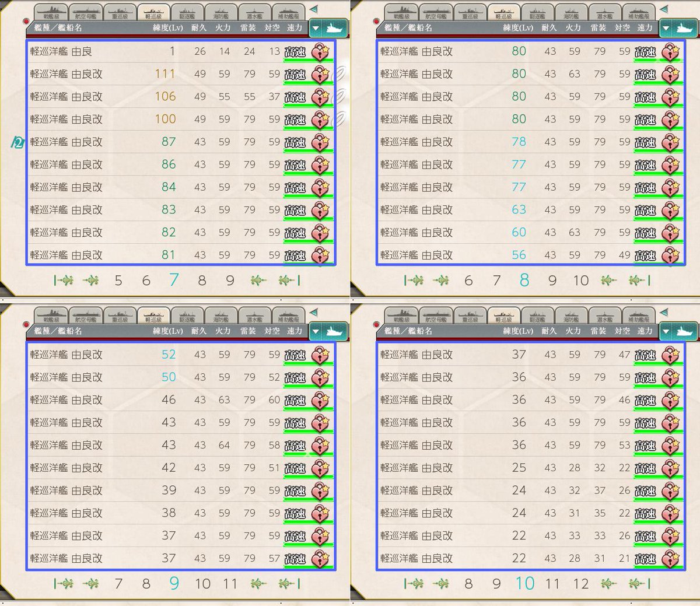Go to next page in page 9 panel
Screen dimensions: 700x606
click(x=258, y=583)
